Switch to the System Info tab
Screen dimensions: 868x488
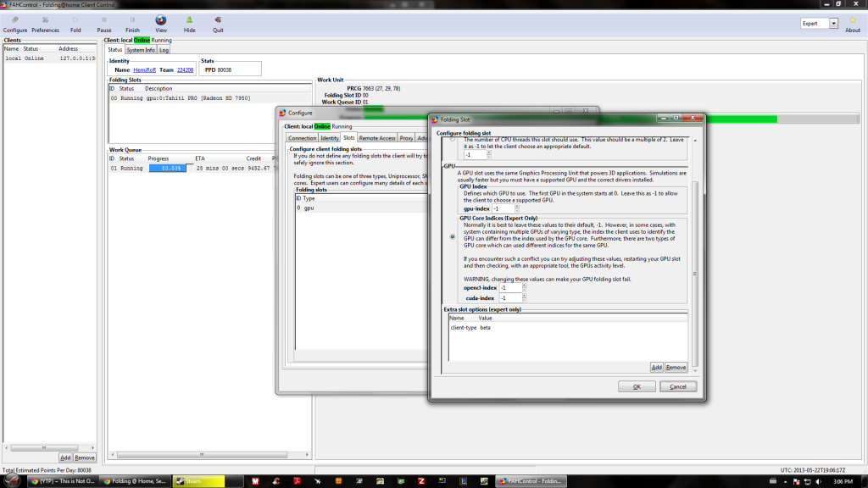[141, 50]
